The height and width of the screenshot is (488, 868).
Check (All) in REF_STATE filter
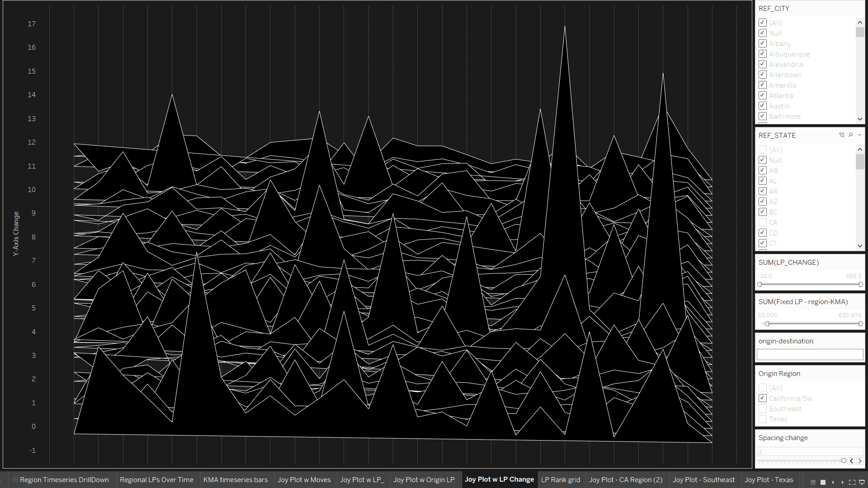click(x=763, y=150)
